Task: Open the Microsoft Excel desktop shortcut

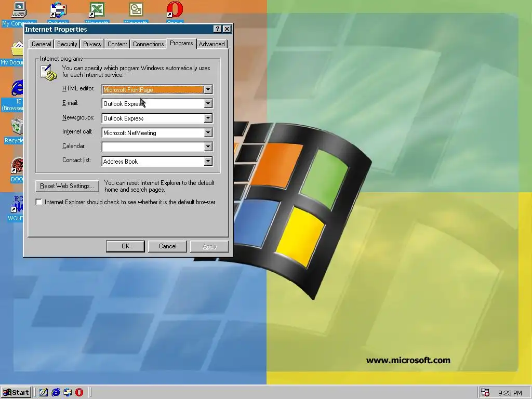Action: (x=97, y=10)
